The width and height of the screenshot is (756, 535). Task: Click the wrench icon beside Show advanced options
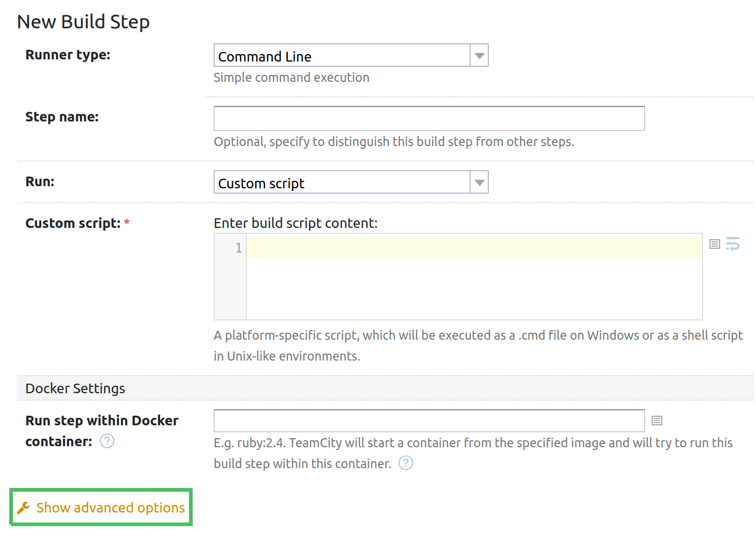22,507
